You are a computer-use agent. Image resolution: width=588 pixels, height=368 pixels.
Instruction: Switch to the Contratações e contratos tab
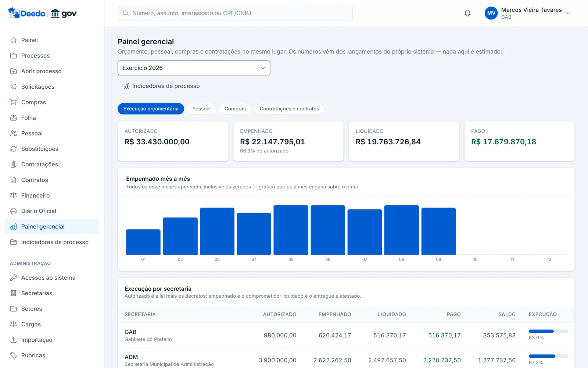click(289, 109)
